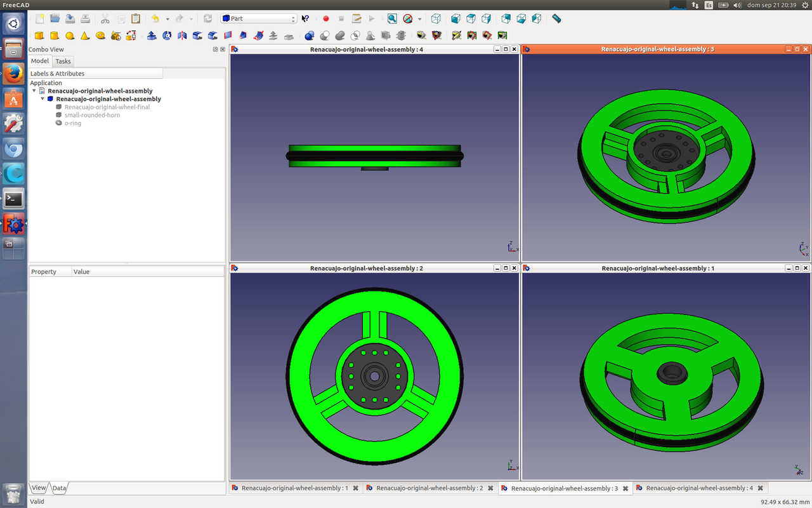Select the small-rounded-horn tree item
The height and width of the screenshot is (508, 812).
(92, 115)
